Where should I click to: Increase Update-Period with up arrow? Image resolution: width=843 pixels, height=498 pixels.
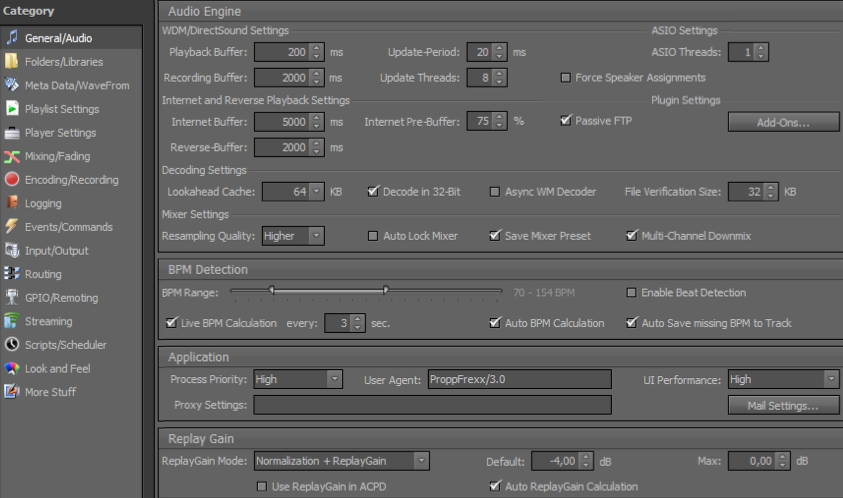(x=499, y=48)
